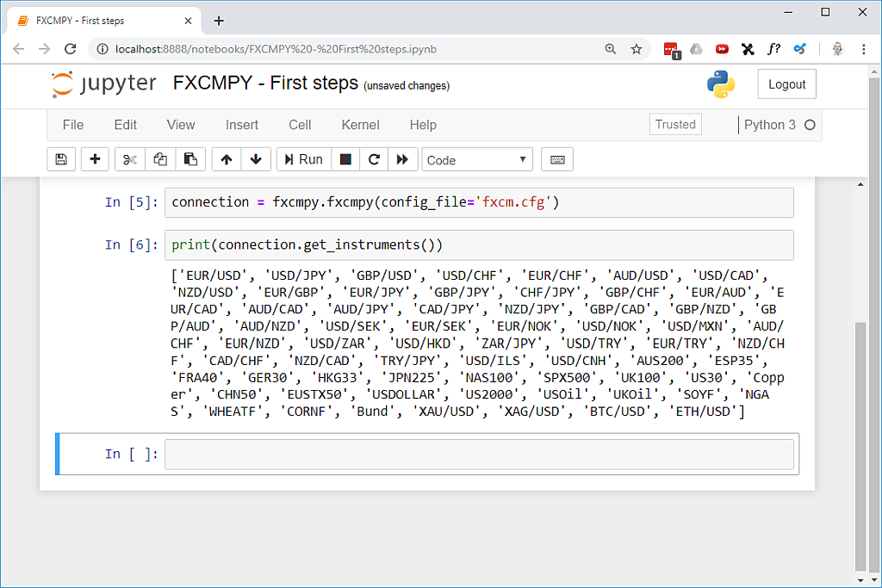Click the bottom arrow of the notebook's inner scrollbar
The image size is (882, 588).
coord(860,580)
